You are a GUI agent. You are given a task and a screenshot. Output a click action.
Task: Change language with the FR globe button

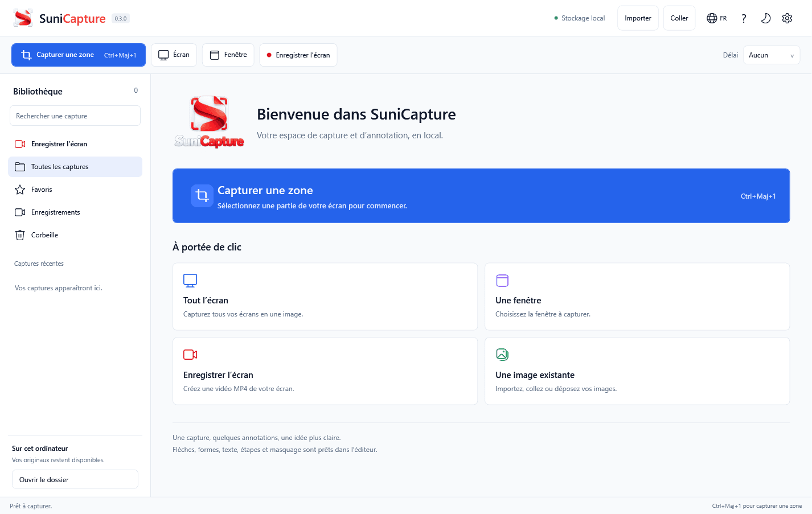coord(717,18)
